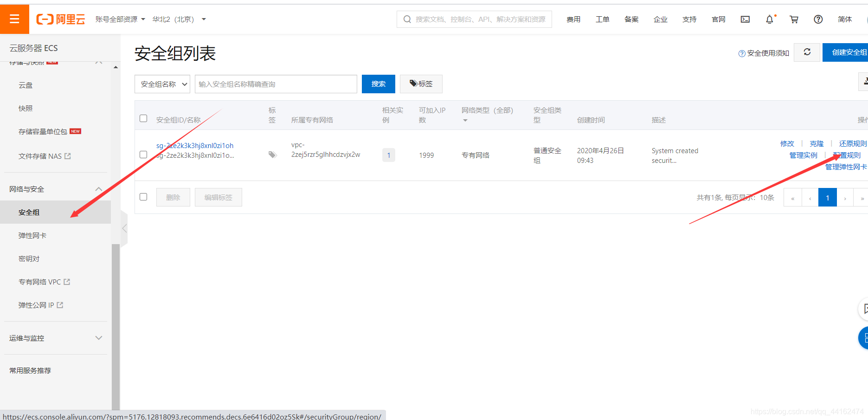
Task: Click the 管理弹性网卡 link
Action: coord(846,167)
